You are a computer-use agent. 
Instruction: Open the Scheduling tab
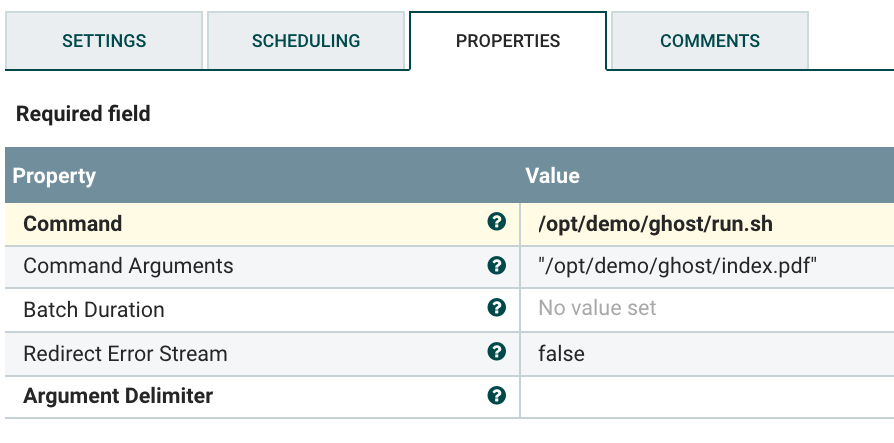pos(306,41)
